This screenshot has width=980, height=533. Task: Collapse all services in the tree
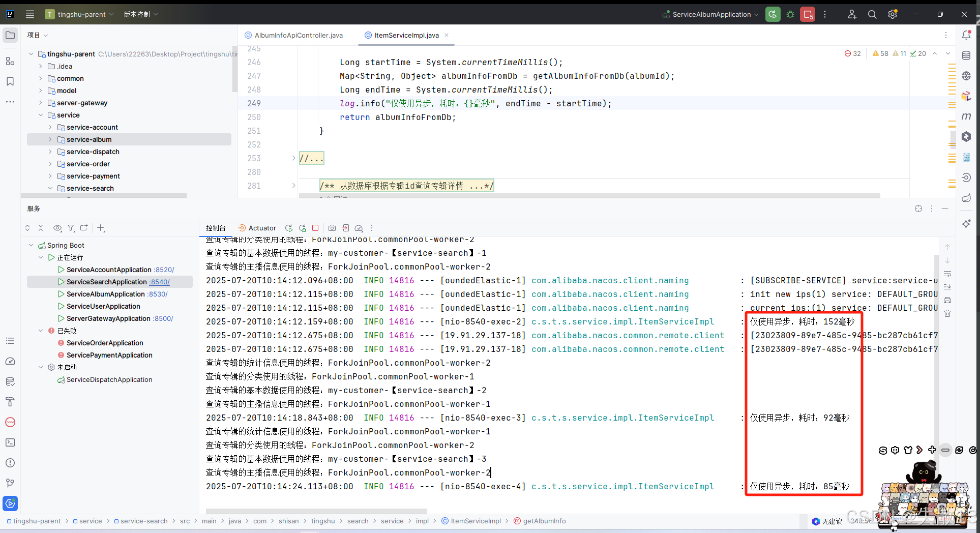[41, 228]
